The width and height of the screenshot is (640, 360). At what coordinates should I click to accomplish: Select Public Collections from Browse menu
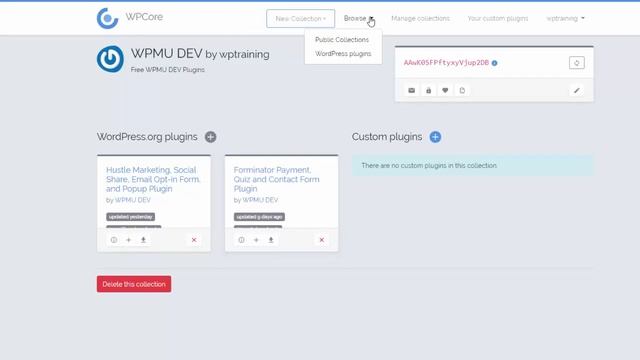(342, 40)
